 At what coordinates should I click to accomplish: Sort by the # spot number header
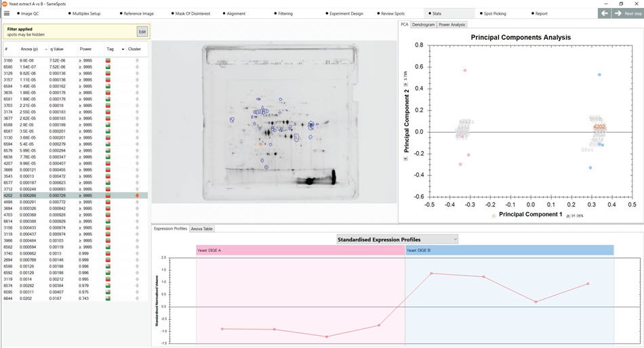tap(6, 49)
